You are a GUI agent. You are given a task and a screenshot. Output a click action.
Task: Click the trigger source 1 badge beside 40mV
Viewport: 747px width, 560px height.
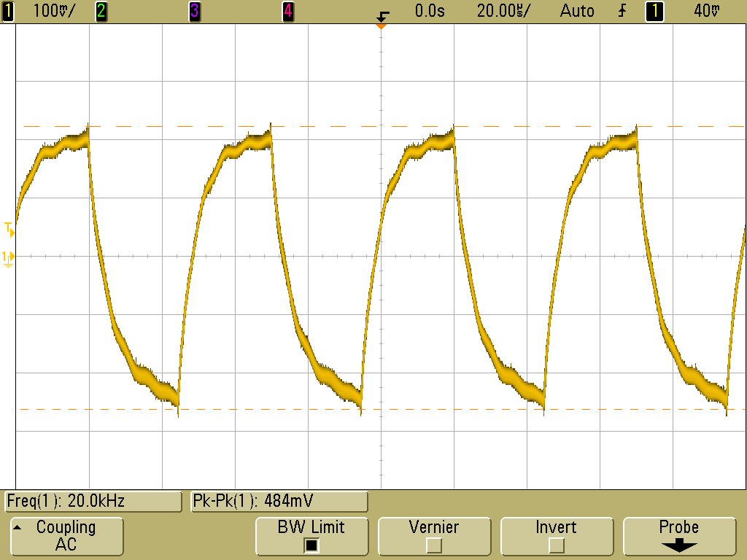(654, 11)
